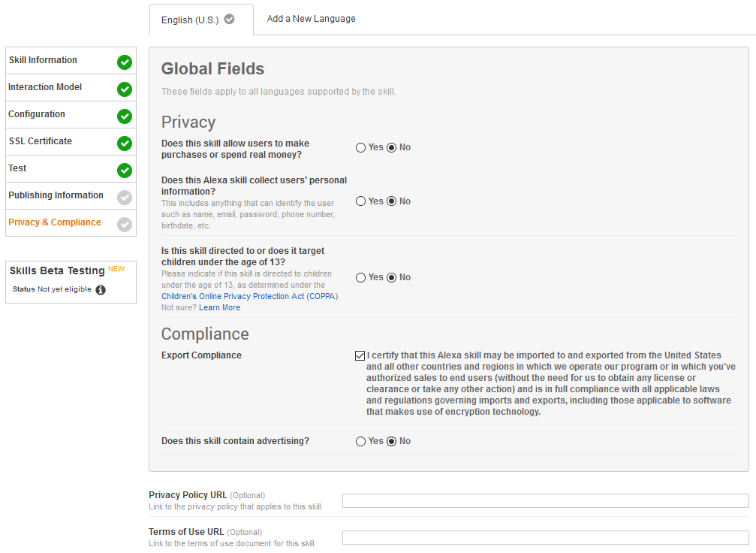
Task: Click the Learn More link
Action: [x=219, y=307]
